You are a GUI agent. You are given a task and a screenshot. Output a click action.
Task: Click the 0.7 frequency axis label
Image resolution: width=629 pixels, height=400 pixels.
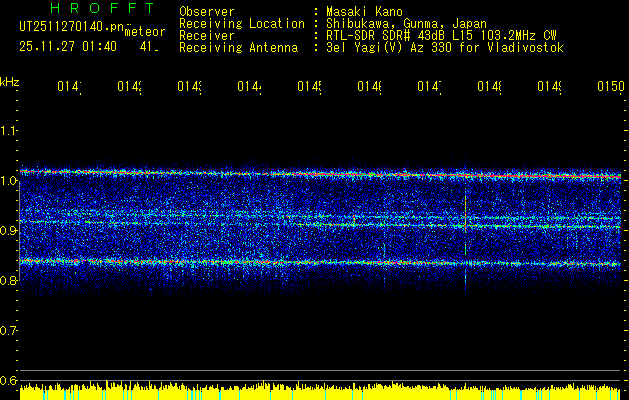[x=9, y=330]
